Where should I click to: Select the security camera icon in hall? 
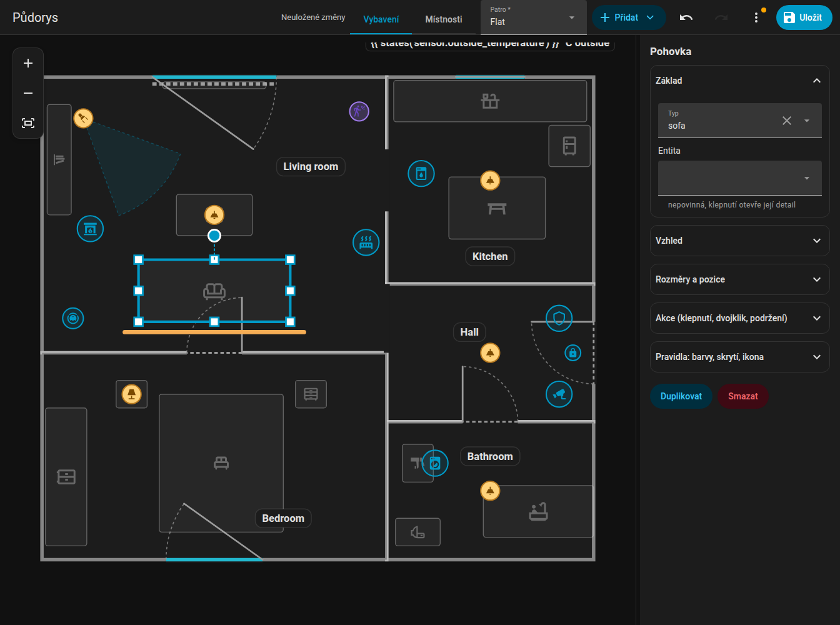coord(559,394)
